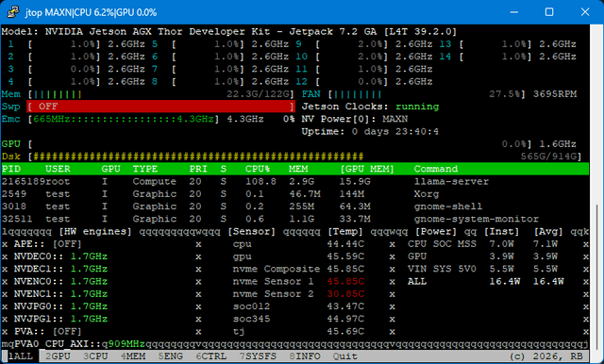The width and height of the screenshot is (604, 364).
Task: Click the Mem usage bar
Action: click(161, 94)
